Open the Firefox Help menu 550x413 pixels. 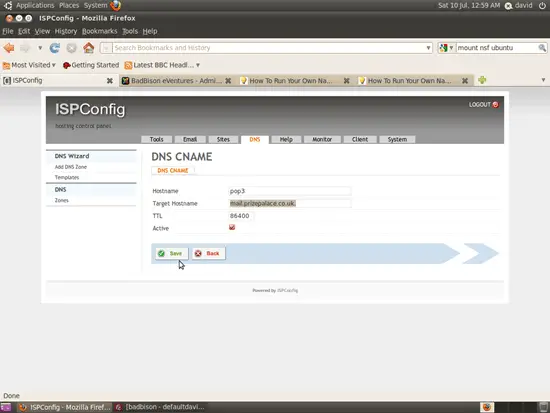pyautogui.click(x=150, y=31)
